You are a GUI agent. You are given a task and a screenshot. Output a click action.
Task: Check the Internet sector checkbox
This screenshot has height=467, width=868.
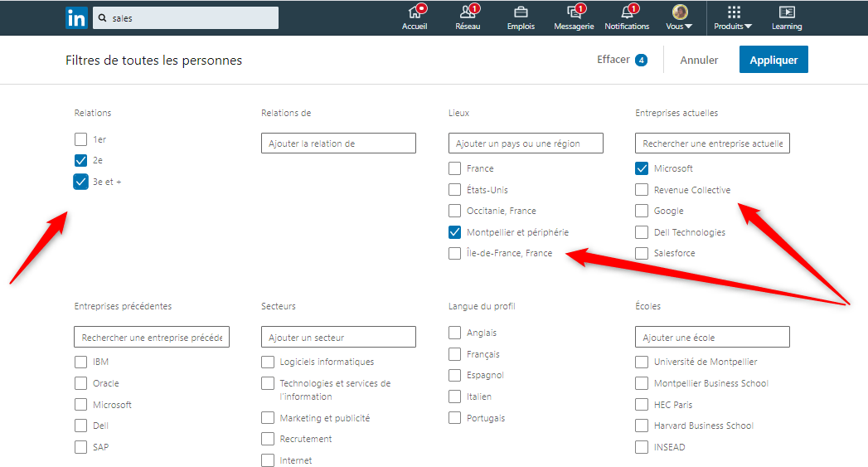click(x=268, y=460)
